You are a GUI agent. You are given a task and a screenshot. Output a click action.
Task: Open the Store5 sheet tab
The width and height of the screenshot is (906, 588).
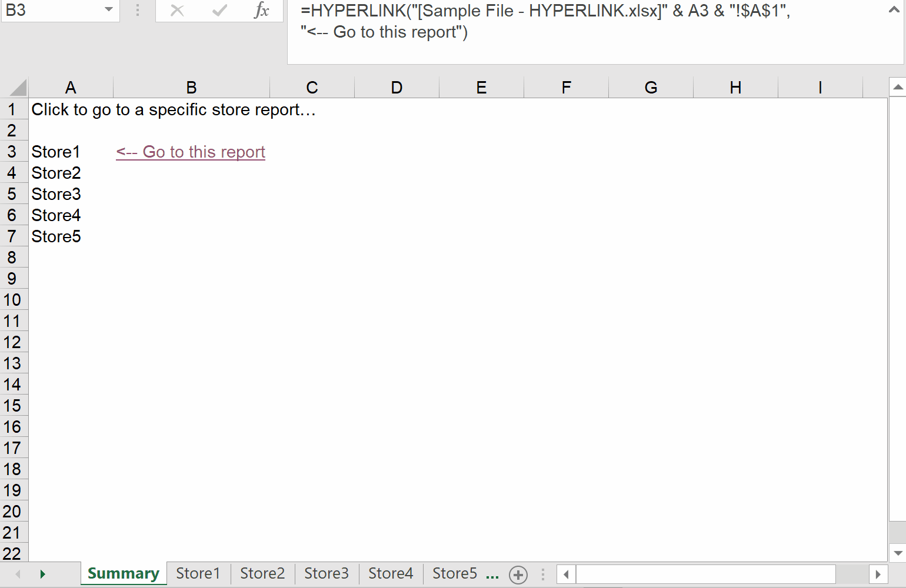coord(454,573)
